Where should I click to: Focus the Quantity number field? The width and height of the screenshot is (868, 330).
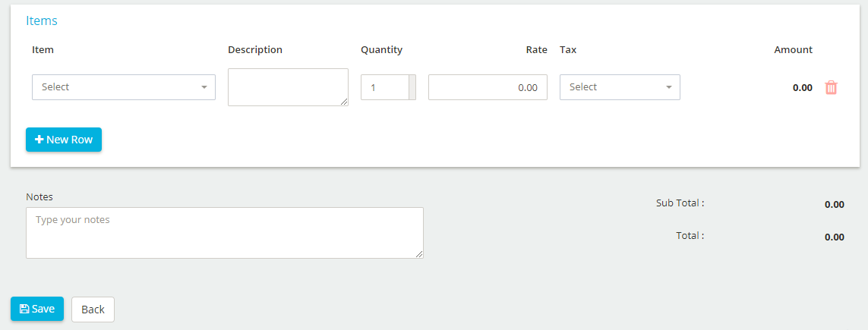point(385,87)
